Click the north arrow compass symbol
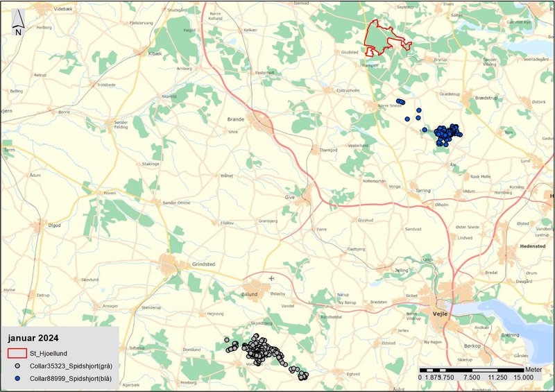555x392 pixels. [19, 23]
